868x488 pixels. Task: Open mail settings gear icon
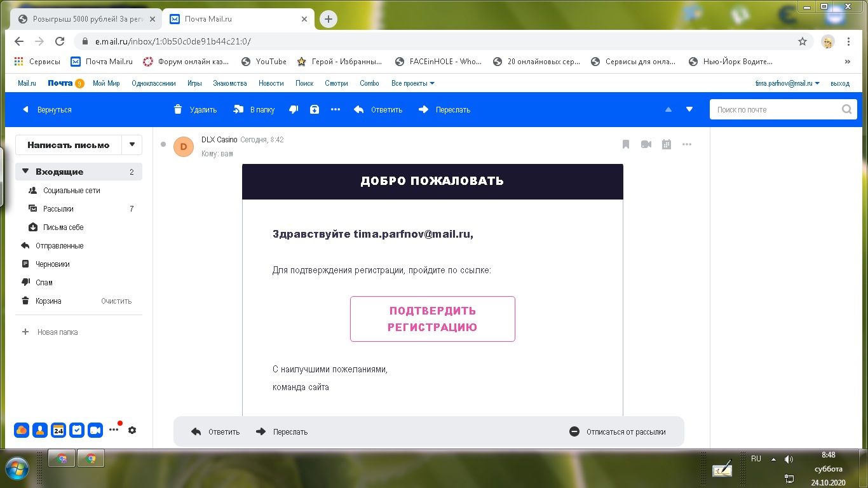pyautogui.click(x=132, y=430)
